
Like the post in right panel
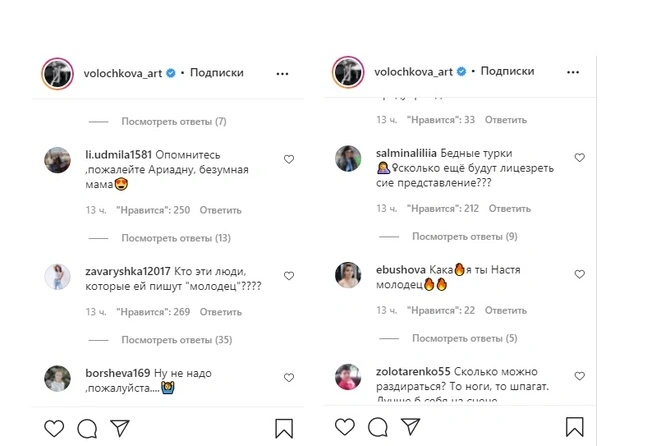(346, 430)
